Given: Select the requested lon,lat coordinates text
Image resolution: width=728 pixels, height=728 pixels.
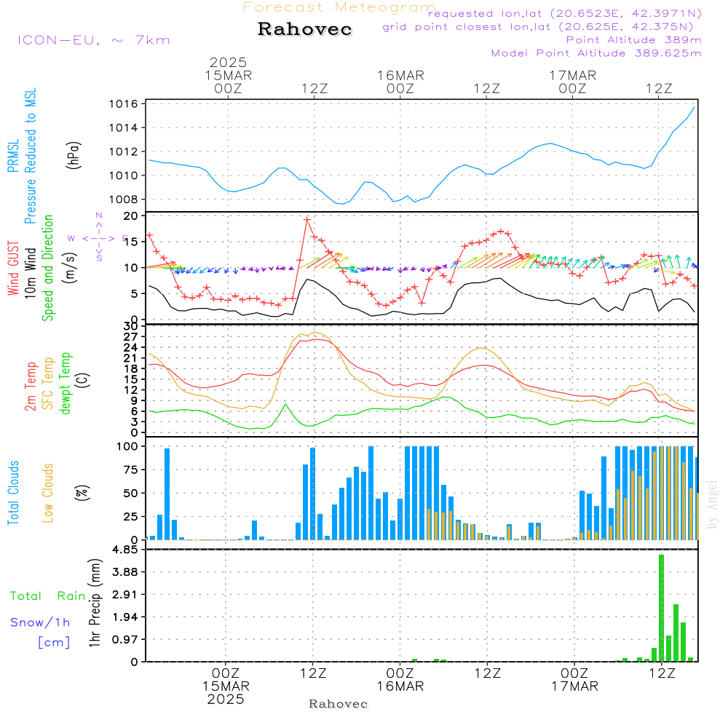Looking at the screenshot, I should 565,14.
